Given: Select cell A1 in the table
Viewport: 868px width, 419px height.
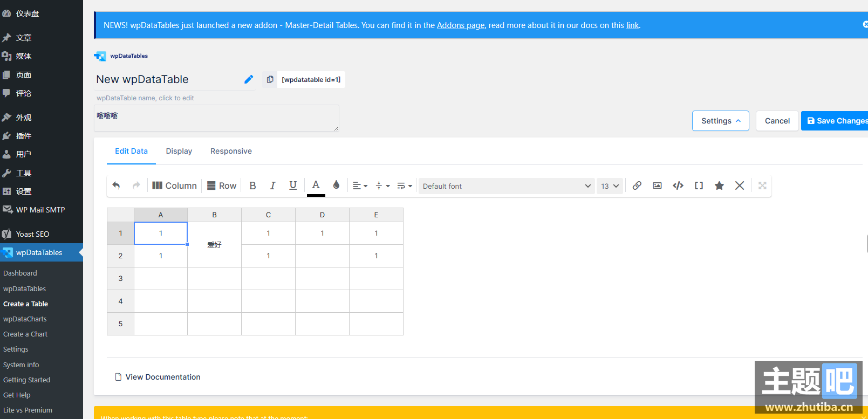Looking at the screenshot, I should 161,233.
